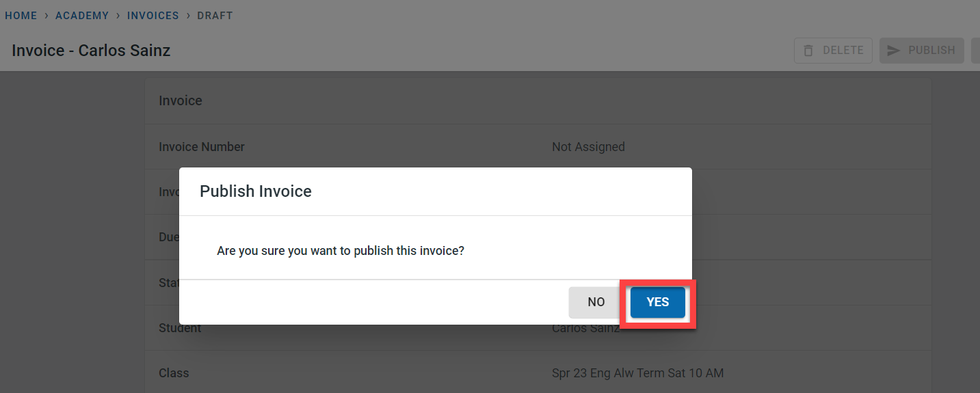This screenshot has width=980, height=393.
Task: Click the chevron separator after ACADEMY breadcrumb
Action: click(x=118, y=16)
